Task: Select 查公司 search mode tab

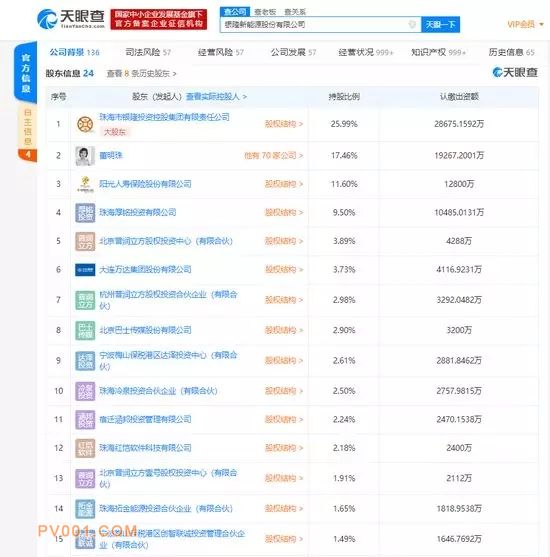Action: (235, 12)
